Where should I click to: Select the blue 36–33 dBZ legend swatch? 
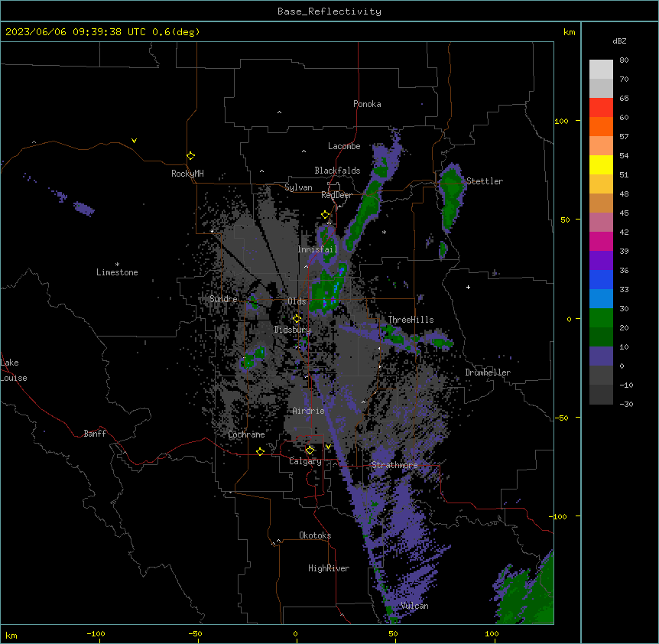601,279
